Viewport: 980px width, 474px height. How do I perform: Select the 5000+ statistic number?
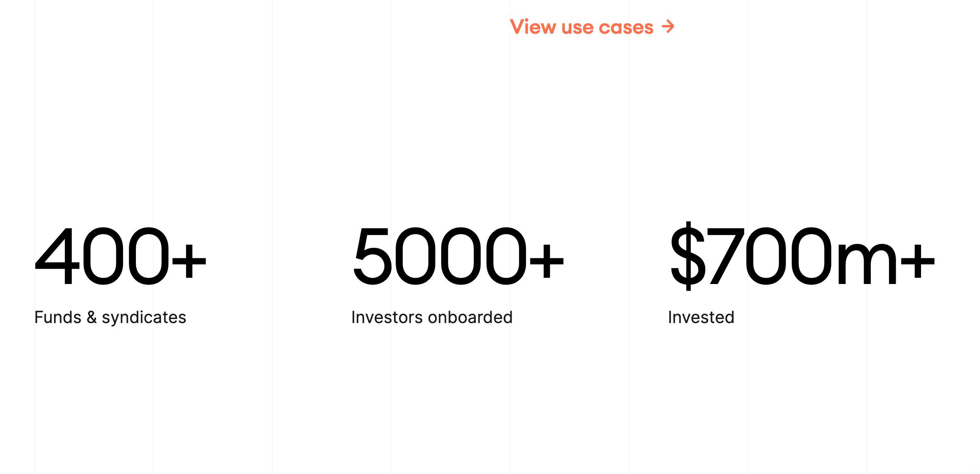click(x=458, y=256)
